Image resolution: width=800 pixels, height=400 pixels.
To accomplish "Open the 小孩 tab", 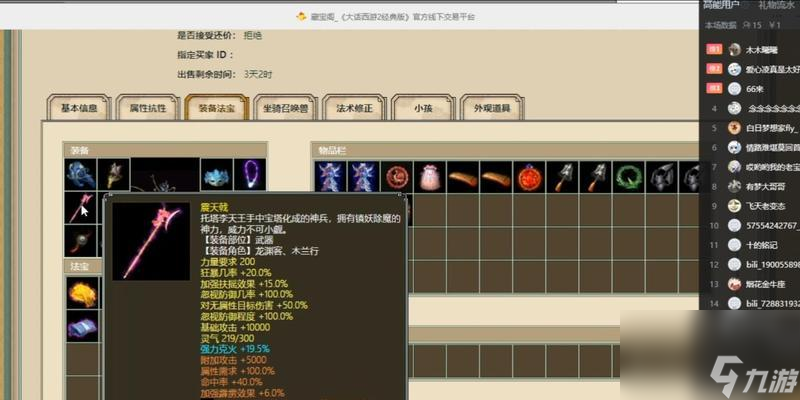I will (423, 108).
